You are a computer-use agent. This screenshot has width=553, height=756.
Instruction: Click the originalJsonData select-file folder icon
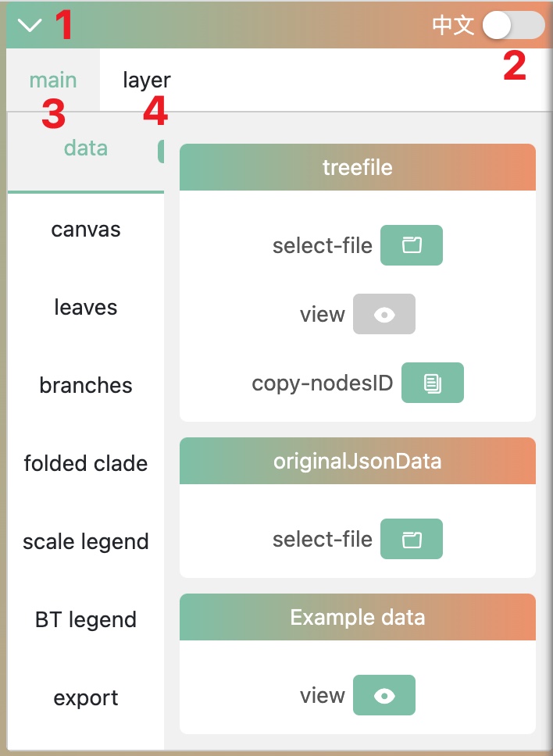411,539
